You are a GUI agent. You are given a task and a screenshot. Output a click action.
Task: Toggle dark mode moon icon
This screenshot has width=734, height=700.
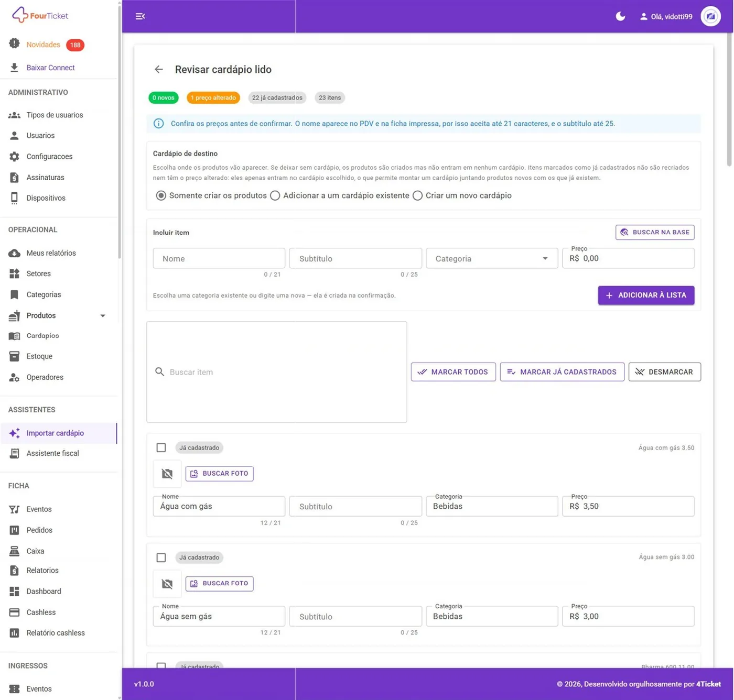click(620, 16)
